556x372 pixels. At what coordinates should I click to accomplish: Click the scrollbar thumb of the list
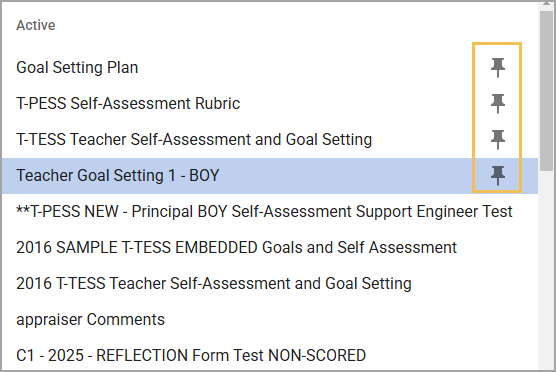[547, 91]
